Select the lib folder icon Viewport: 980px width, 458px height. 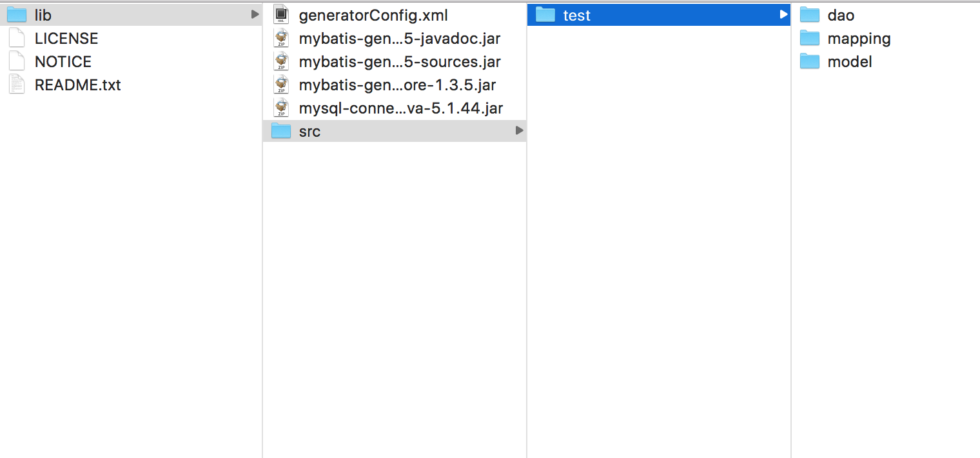17,15
